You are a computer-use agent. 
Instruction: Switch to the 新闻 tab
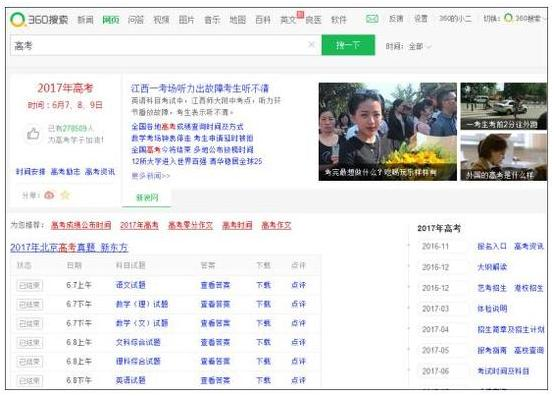click(x=86, y=20)
